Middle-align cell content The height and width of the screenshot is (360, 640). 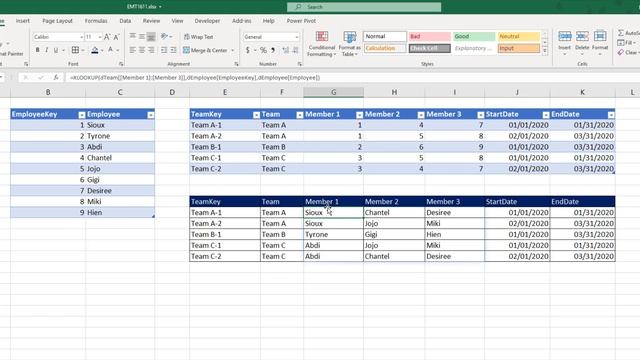[142, 37]
